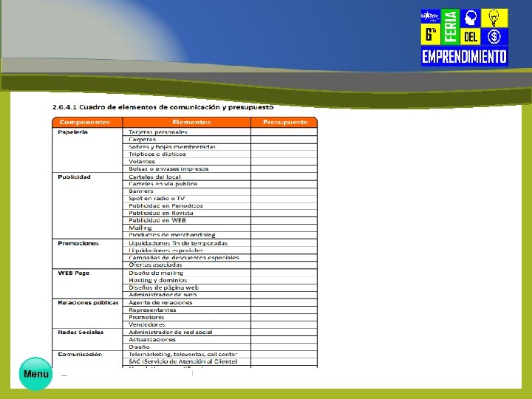This screenshot has height=399, width=532.
Task: Select the Carpetas row
Action: point(187,140)
